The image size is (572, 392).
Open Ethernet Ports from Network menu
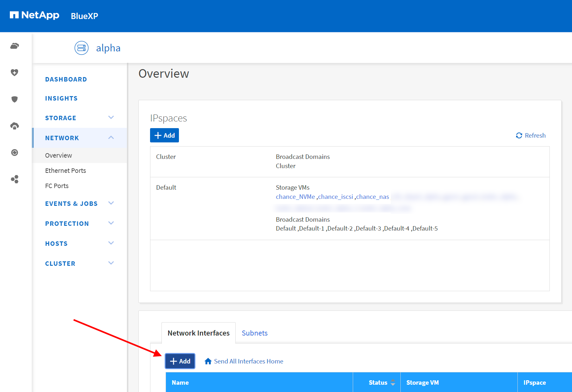65,171
